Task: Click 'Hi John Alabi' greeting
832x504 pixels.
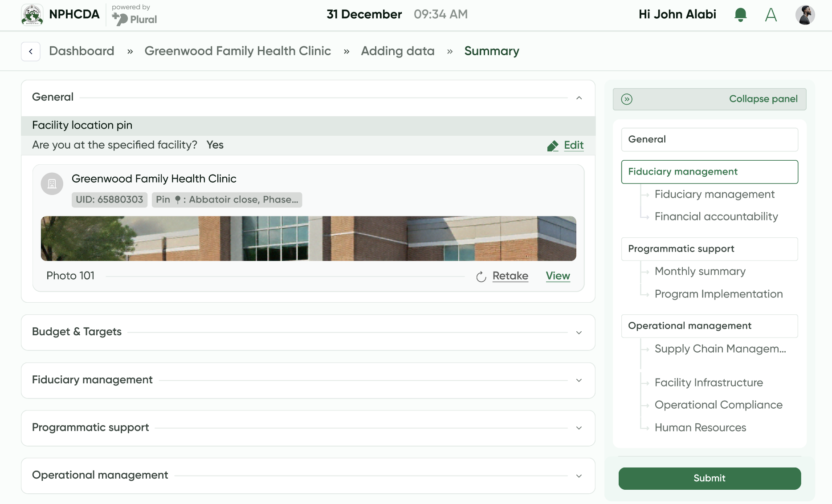Action: click(x=677, y=15)
